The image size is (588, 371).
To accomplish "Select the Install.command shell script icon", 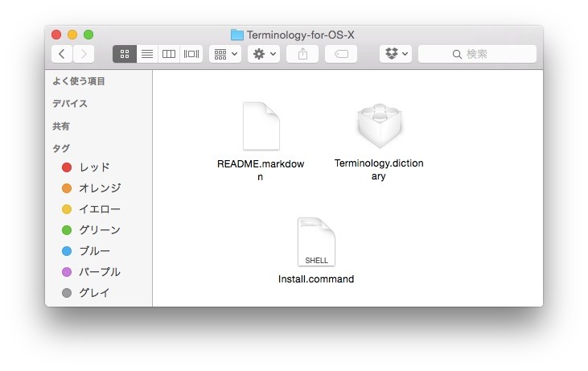I will (316, 241).
